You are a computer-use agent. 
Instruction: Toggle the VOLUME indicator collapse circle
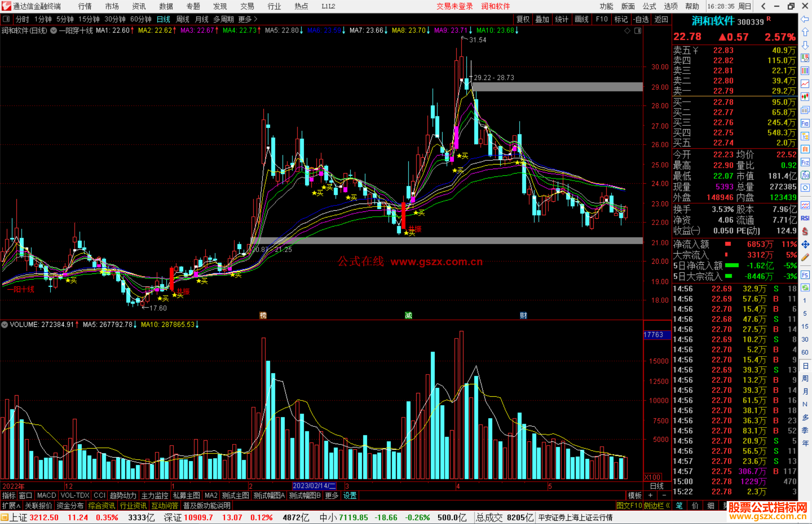[x=5, y=325]
